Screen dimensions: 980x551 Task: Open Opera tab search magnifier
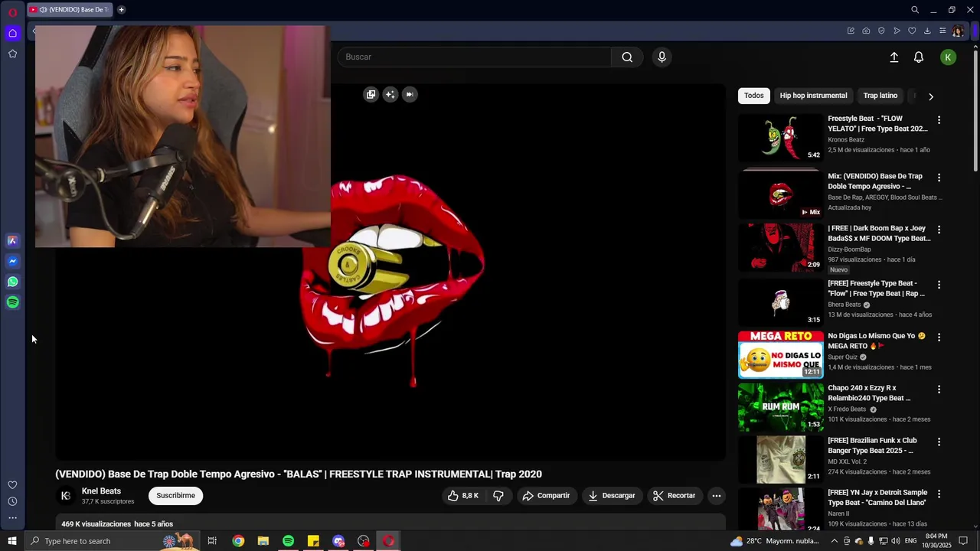tap(915, 10)
